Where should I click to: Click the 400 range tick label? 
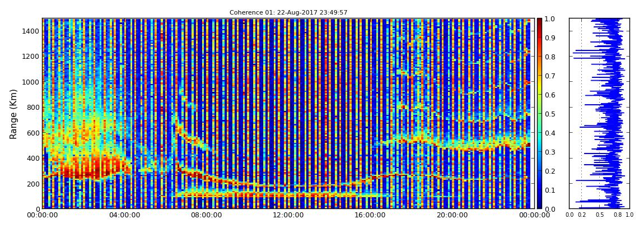[x=33, y=158]
